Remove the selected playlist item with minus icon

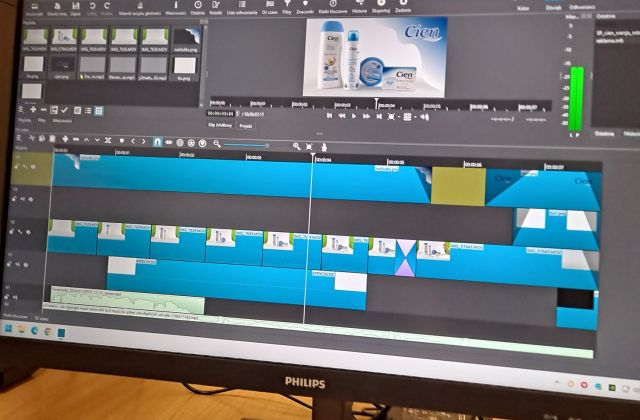click(x=43, y=110)
